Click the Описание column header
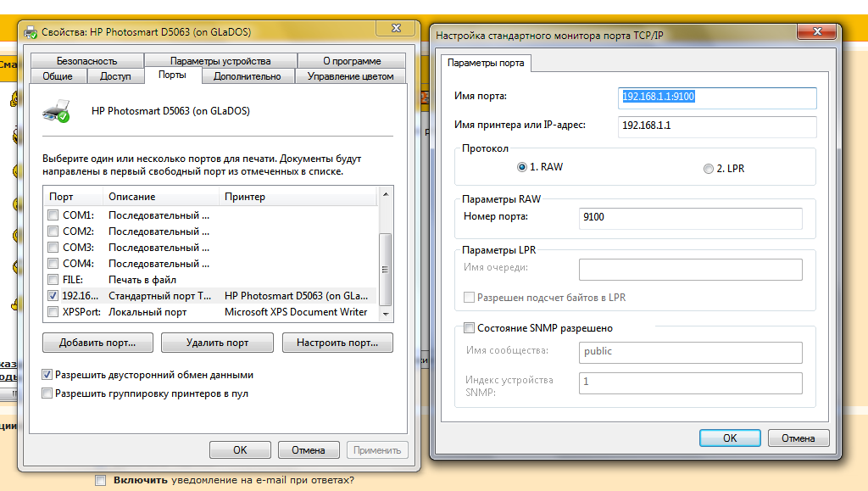 160,197
